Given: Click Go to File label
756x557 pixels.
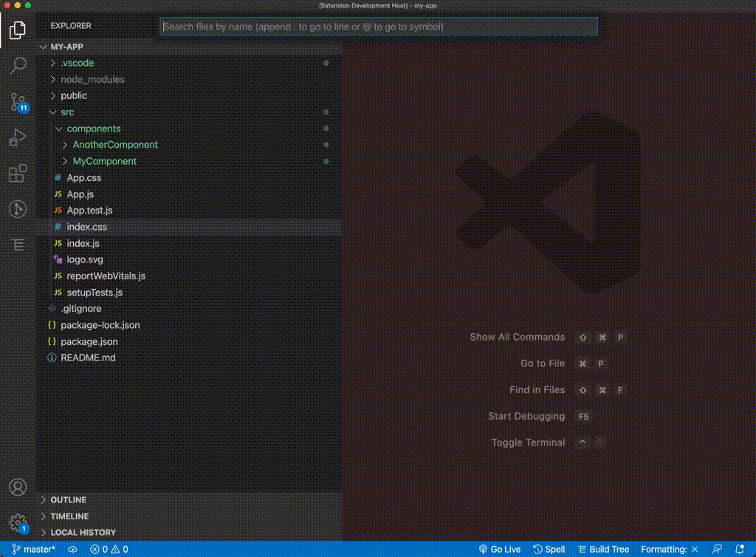Looking at the screenshot, I should (x=543, y=363).
